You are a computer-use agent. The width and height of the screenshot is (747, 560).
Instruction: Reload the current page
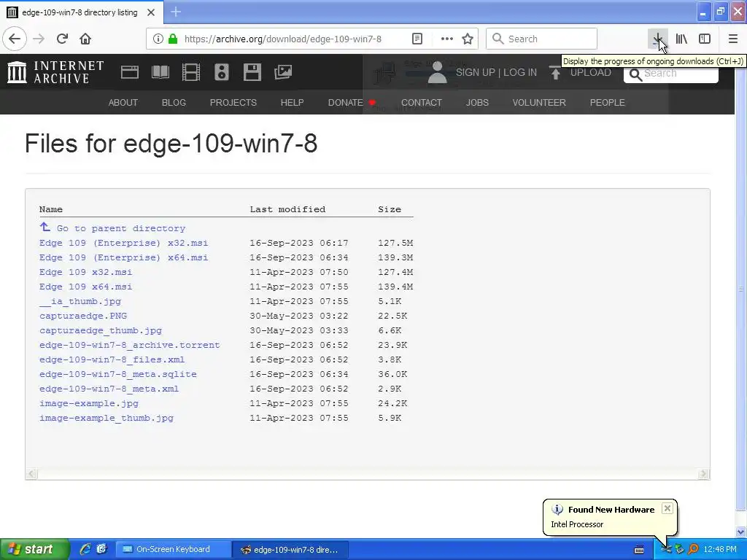point(63,39)
